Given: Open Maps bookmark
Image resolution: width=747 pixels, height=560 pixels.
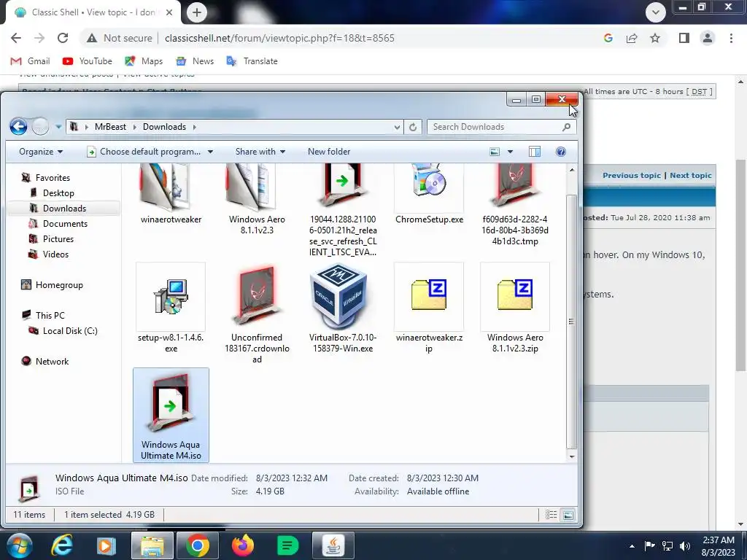Looking at the screenshot, I should coord(144,61).
